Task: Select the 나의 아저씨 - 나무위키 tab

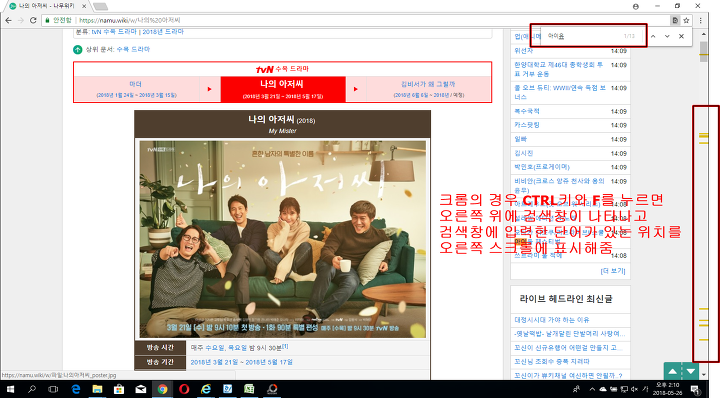Action: (46, 6)
